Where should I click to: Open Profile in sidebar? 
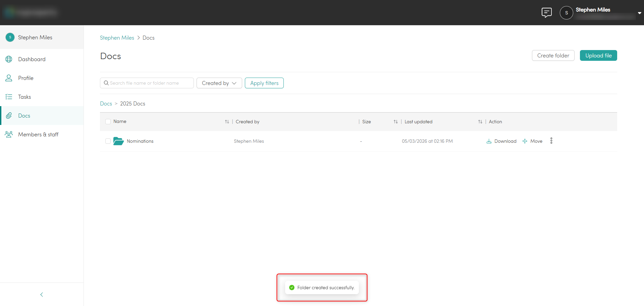click(x=42, y=78)
